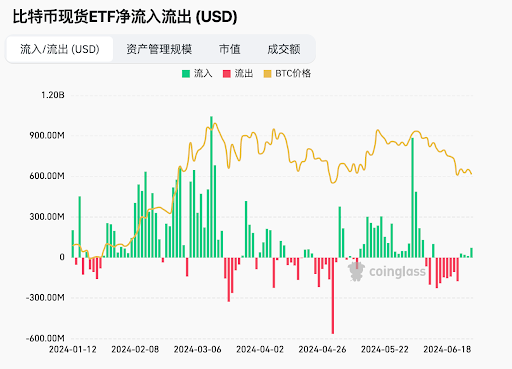
Task: Switch to the 成交额 tab
Action: [x=284, y=49]
